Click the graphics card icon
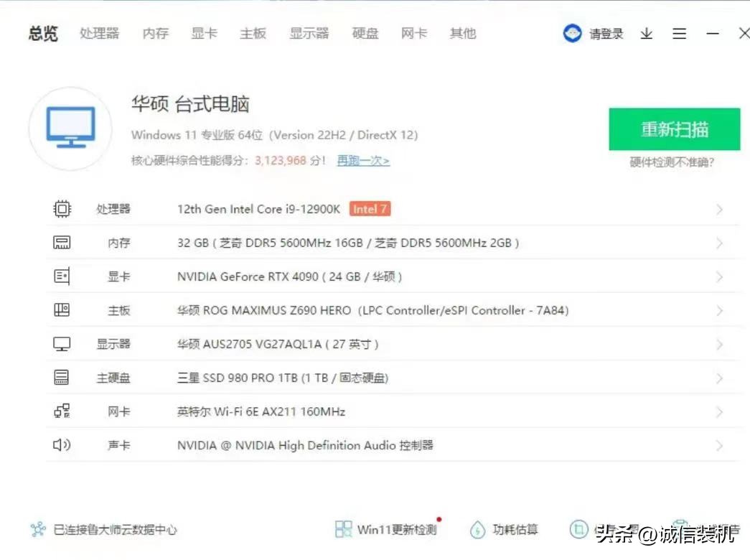750x560 pixels. pos(62,276)
